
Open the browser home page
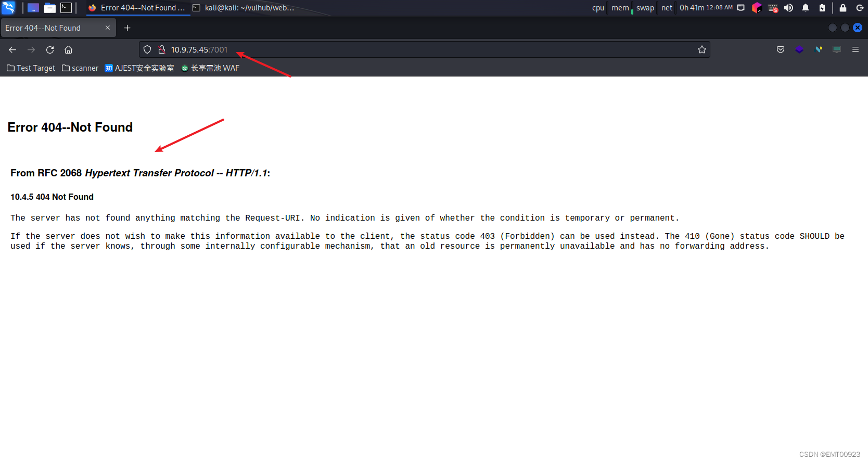pyautogui.click(x=68, y=50)
